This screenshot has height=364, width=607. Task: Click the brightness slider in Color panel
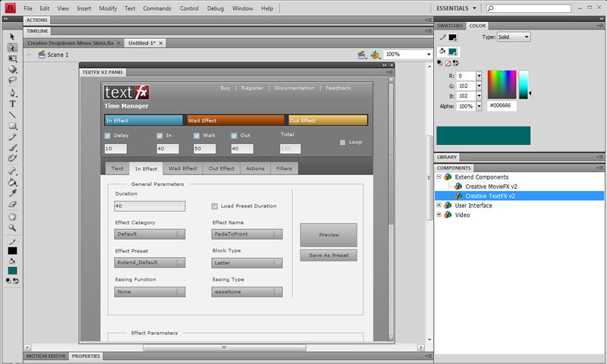[524, 85]
